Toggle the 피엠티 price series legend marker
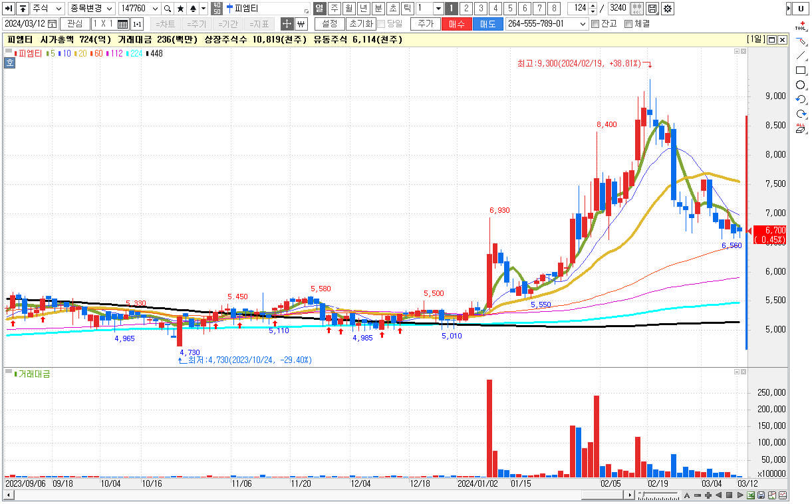 [x=27, y=53]
